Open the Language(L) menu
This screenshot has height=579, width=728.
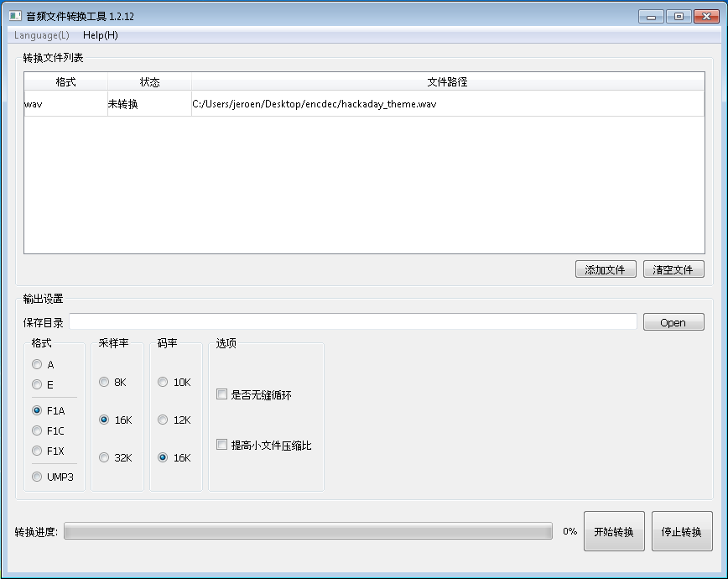point(41,35)
